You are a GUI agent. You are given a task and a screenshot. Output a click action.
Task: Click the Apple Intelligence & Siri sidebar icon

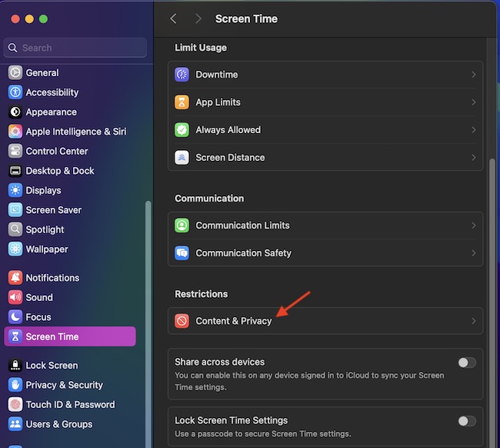click(x=15, y=132)
